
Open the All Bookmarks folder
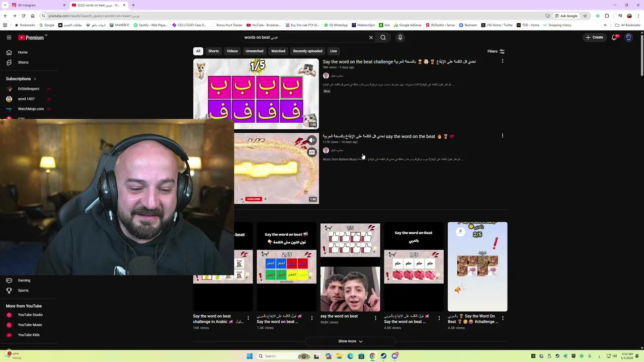(627, 25)
